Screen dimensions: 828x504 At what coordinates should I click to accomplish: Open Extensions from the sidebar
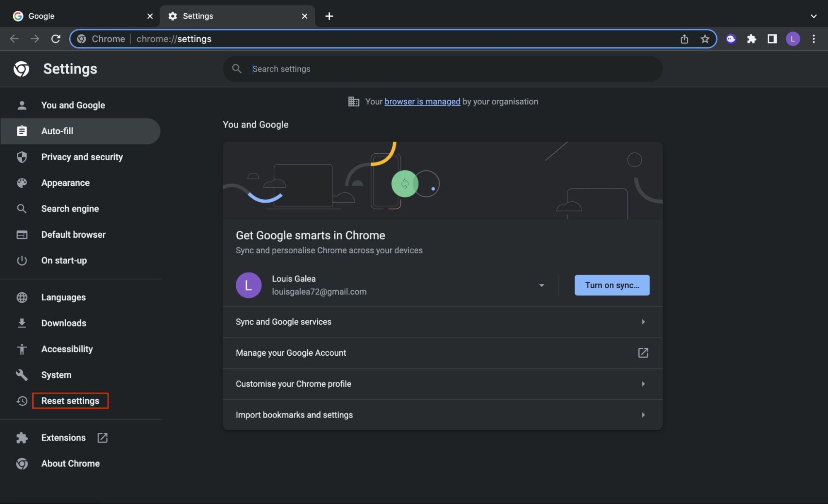(80, 438)
